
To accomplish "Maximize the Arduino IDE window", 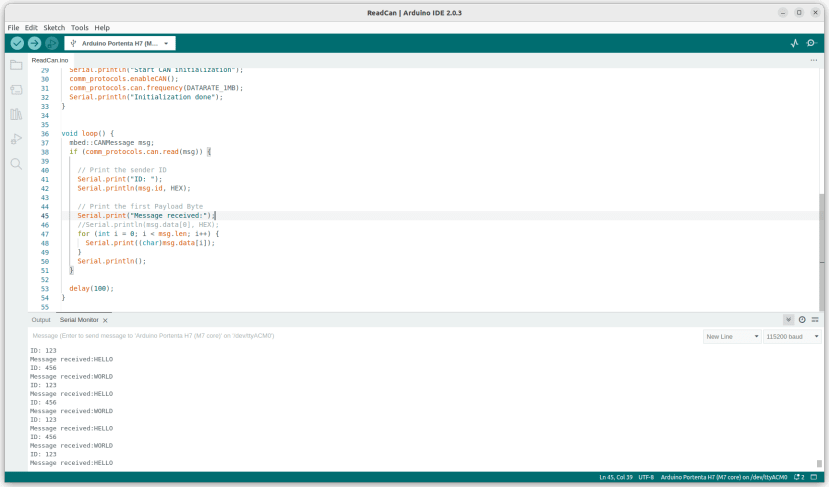I will [x=799, y=13].
